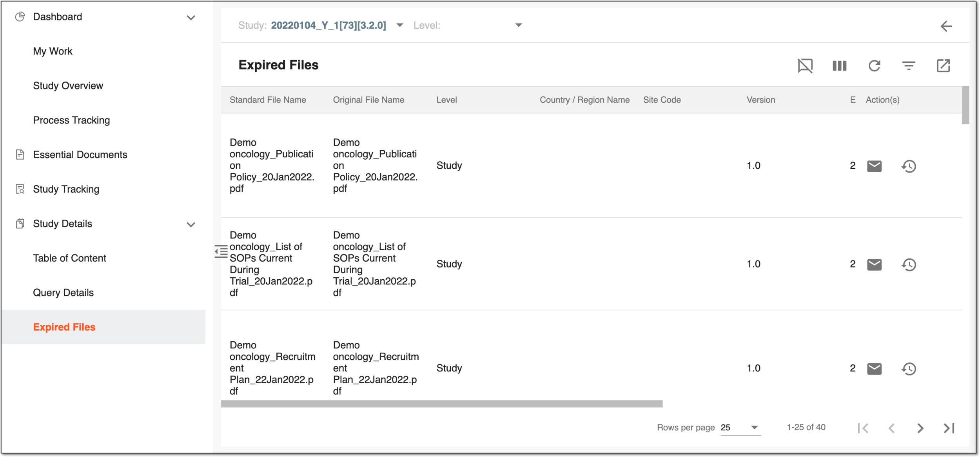The height and width of the screenshot is (457, 980).
Task: Collapse the sidebar with the indent icon
Action: pos(221,251)
